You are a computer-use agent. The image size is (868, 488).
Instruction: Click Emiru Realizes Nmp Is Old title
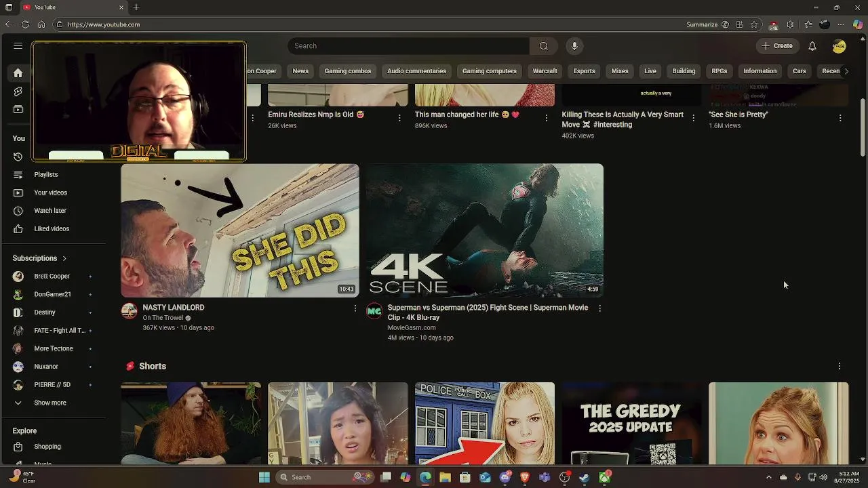coord(316,115)
